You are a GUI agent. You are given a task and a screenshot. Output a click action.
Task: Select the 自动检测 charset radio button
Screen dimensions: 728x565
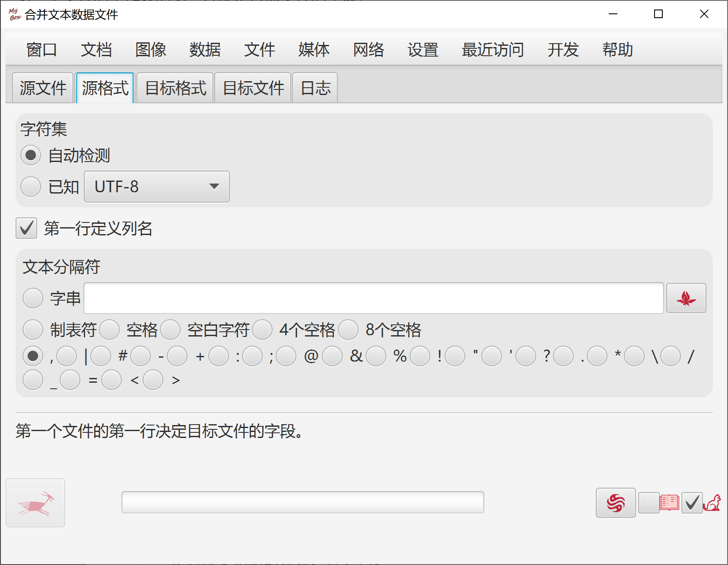coord(31,155)
